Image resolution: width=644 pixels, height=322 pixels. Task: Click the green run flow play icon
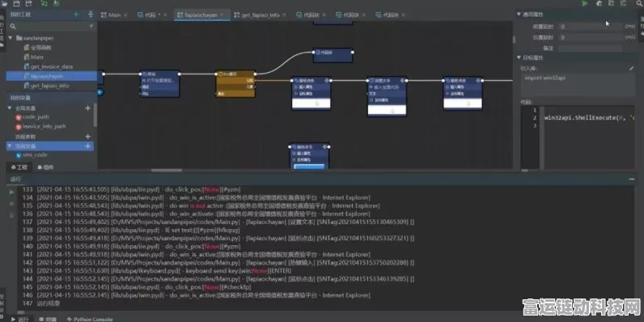coord(584,3)
